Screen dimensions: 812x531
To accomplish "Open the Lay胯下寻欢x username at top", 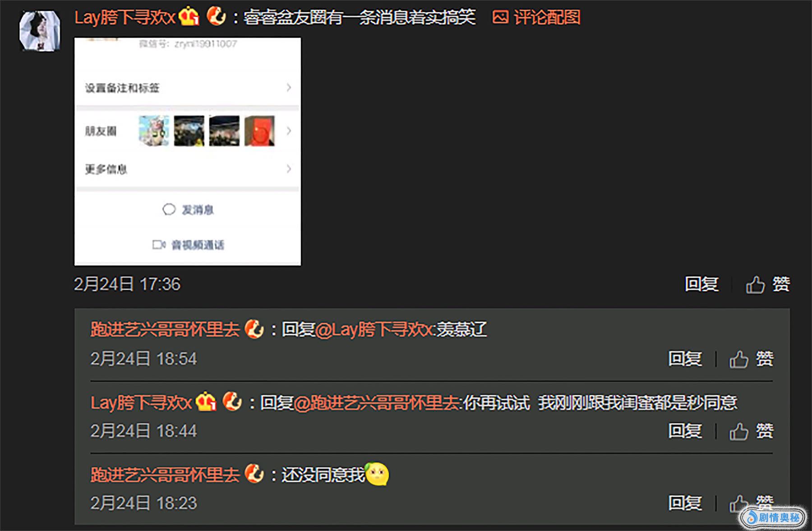I will [x=125, y=18].
